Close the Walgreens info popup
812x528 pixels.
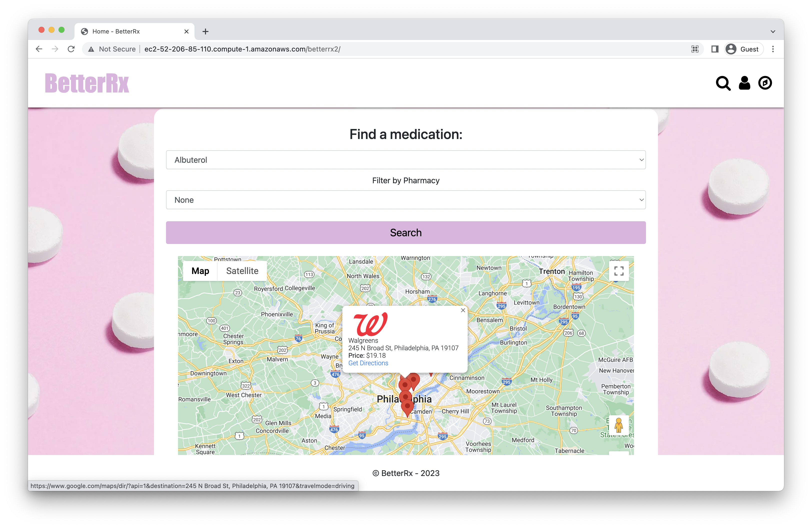click(463, 310)
